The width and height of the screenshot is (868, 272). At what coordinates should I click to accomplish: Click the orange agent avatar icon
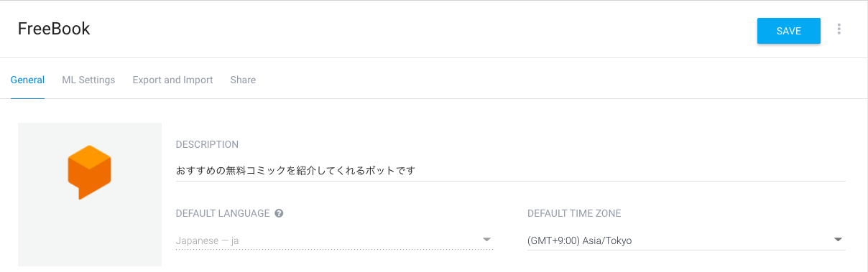89,172
